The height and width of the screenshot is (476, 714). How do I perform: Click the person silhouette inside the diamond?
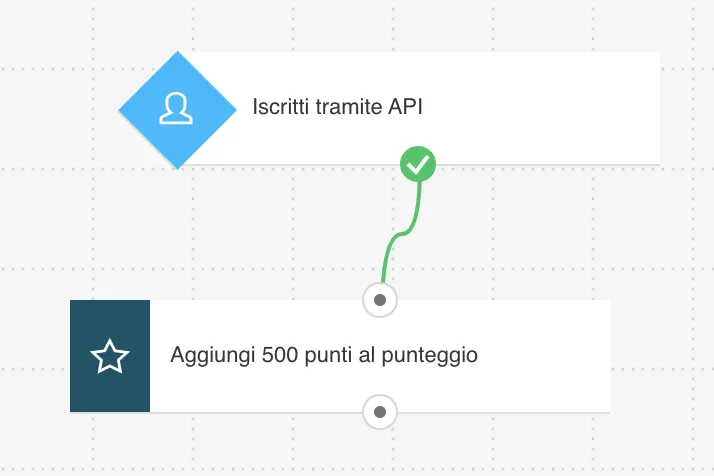tap(176, 108)
